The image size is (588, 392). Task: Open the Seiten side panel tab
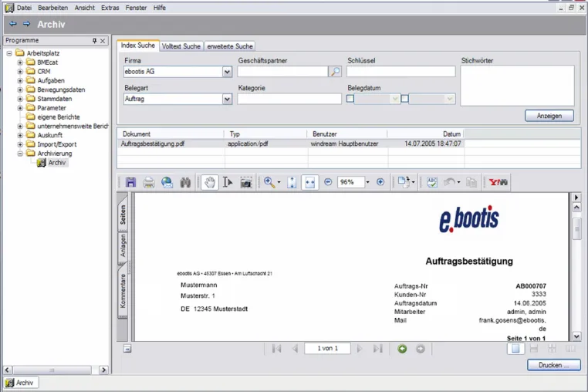pos(123,215)
